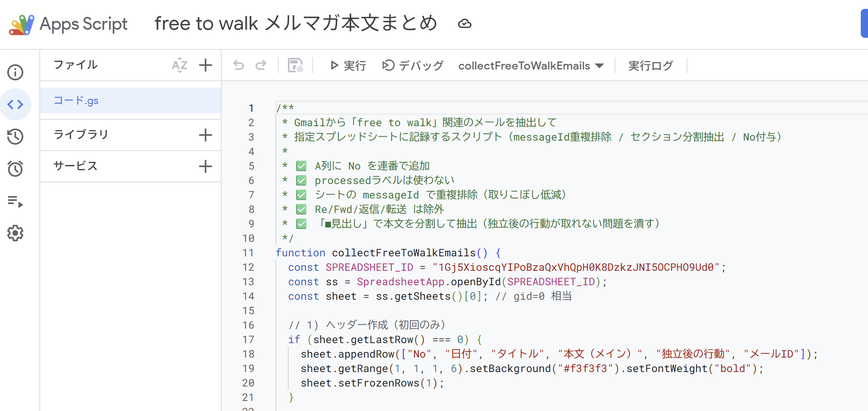Open collectFreeToWalkEmails function dropdown
868x411 pixels.
(x=531, y=65)
